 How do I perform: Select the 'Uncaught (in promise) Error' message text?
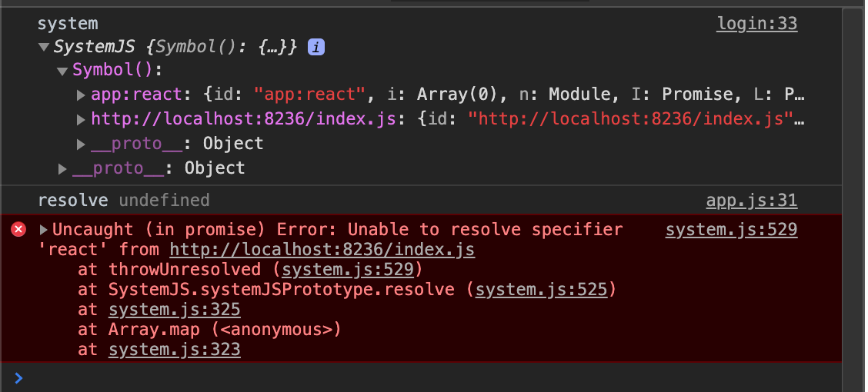click(x=195, y=230)
